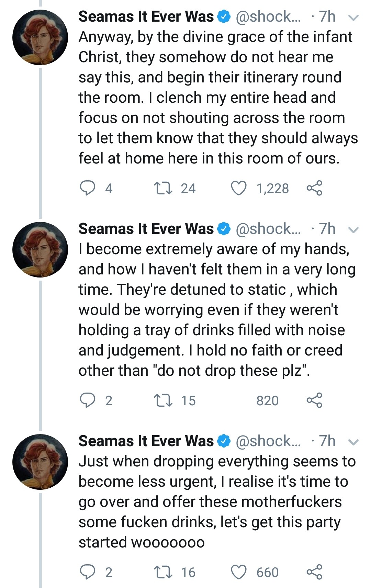Open chevron menu on "Just when dropping" tweet
Image resolution: width=371 pixels, height=588 pixels.
(353, 442)
